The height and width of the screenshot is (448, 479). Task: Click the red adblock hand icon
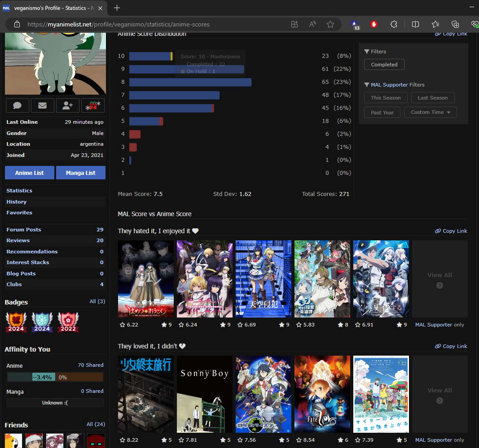click(x=374, y=24)
